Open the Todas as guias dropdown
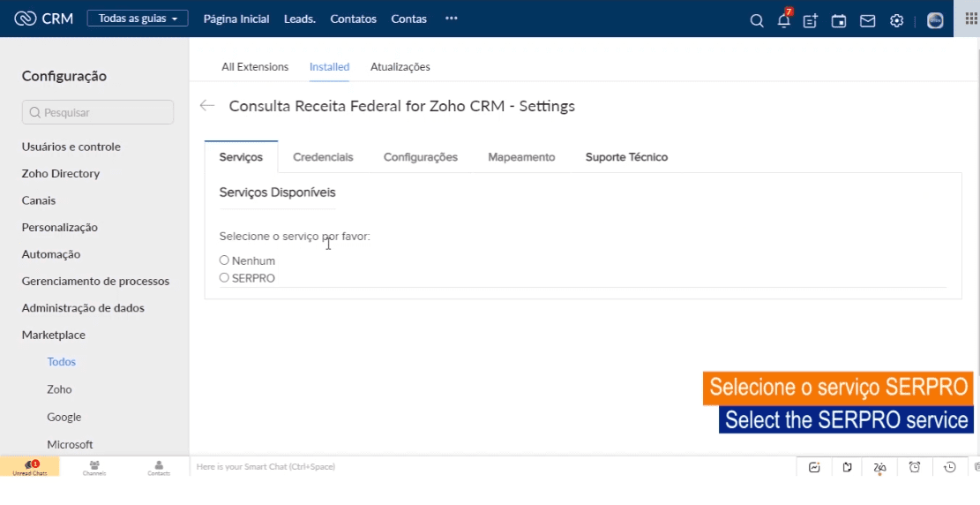This screenshot has height=505, width=980. click(137, 19)
